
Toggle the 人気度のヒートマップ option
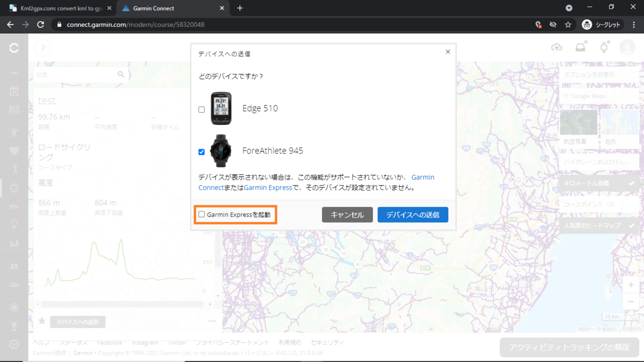(x=599, y=225)
